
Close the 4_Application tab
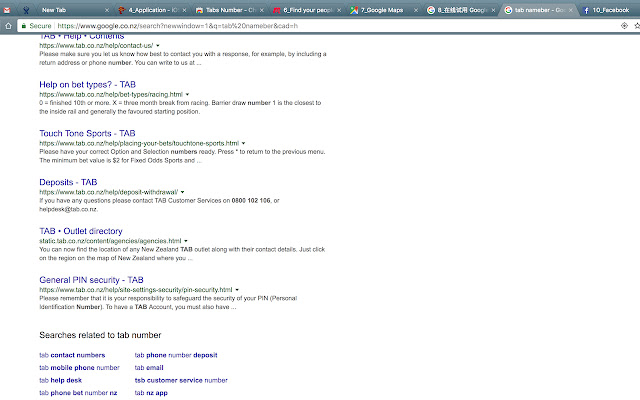pos(184,10)
